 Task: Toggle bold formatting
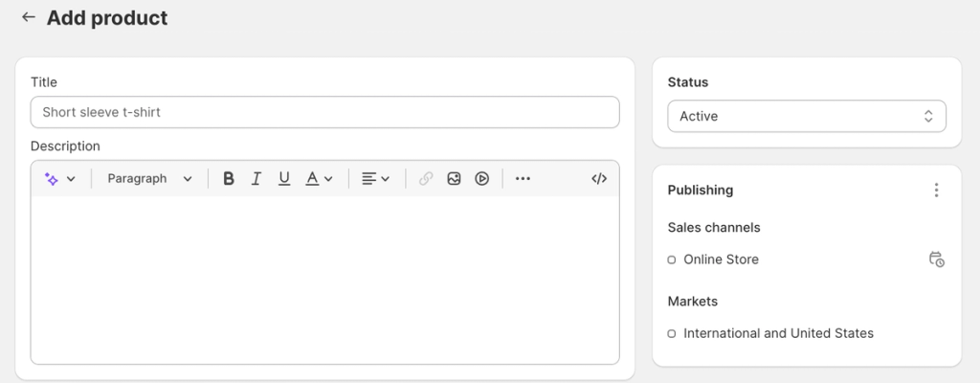(x=229, y=179)
